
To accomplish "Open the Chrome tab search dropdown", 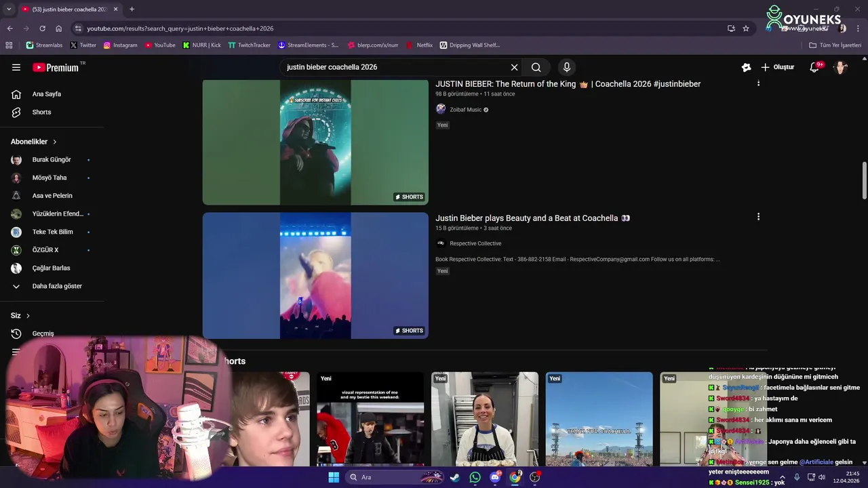I will pyautogui.click(x=9, y=9).
